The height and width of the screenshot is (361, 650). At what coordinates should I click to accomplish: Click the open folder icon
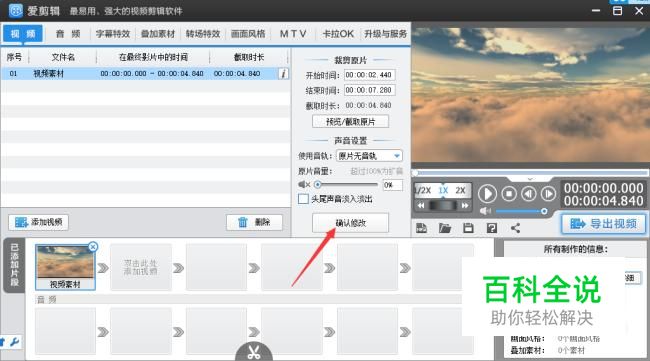tap(445, 228)
